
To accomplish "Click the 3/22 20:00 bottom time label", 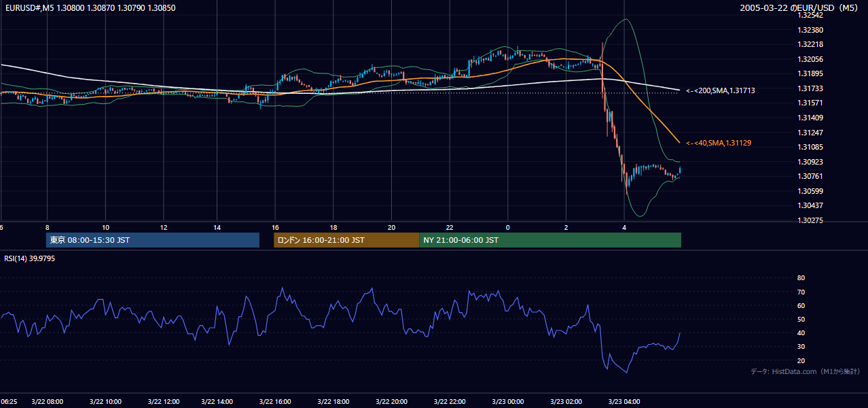I will point(391,402).
